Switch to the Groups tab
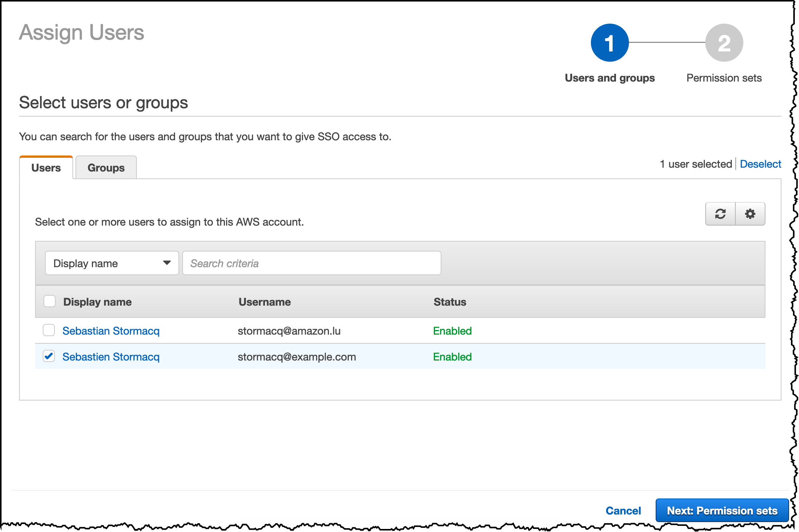Screen dimensions: 799x532 (x=106, y=168)
